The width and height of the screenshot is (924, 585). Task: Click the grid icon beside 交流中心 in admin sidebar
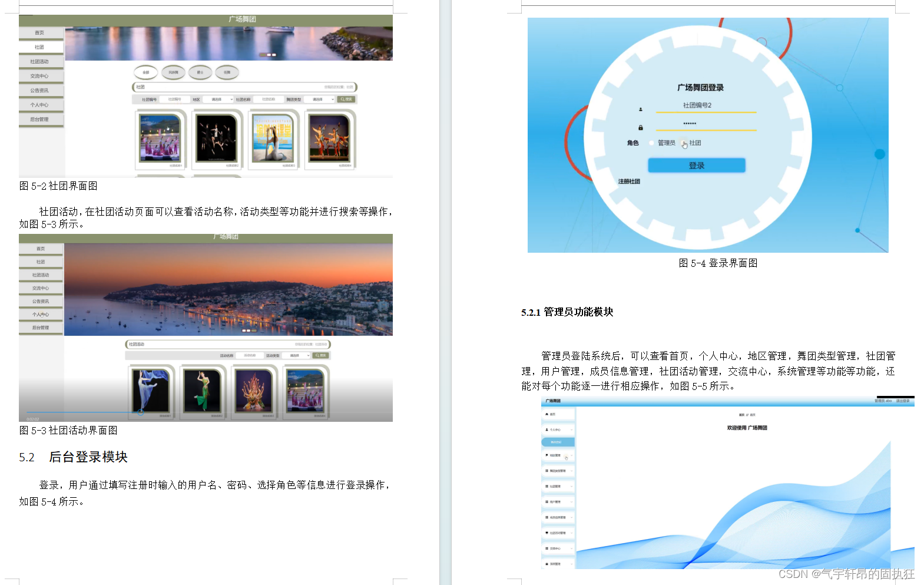pyautogui.click(x=547, y=548)
